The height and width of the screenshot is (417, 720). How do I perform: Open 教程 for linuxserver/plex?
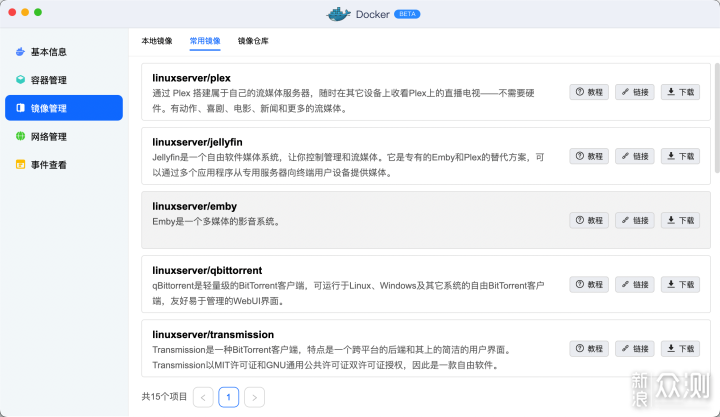[x=589, y=92]
